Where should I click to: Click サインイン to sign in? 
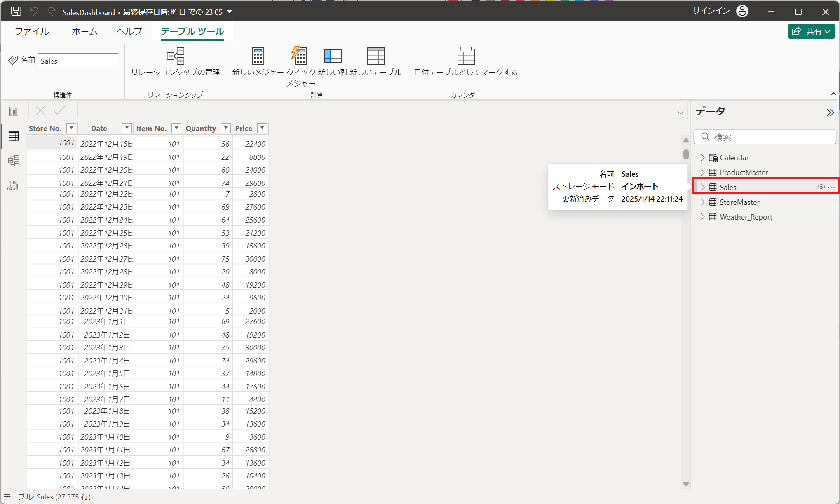click(x=711, y=11)
